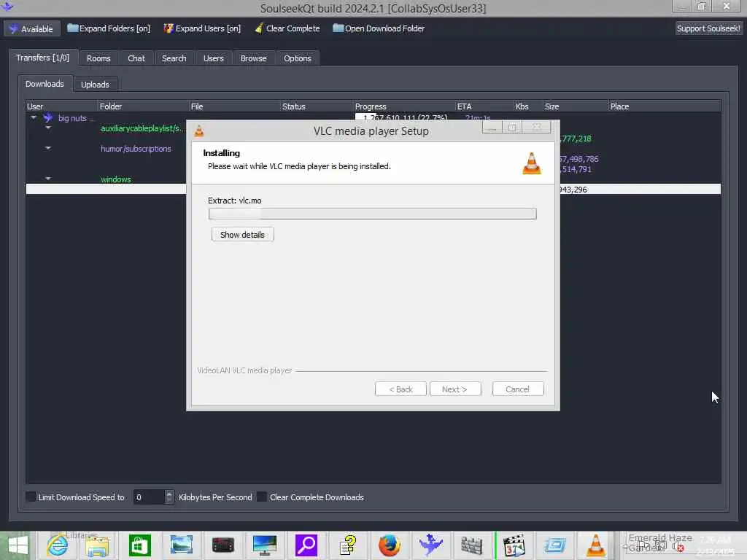Click the Clear Complete broom icon
Viewport: 747px width, 560px height.
[259, 28]
